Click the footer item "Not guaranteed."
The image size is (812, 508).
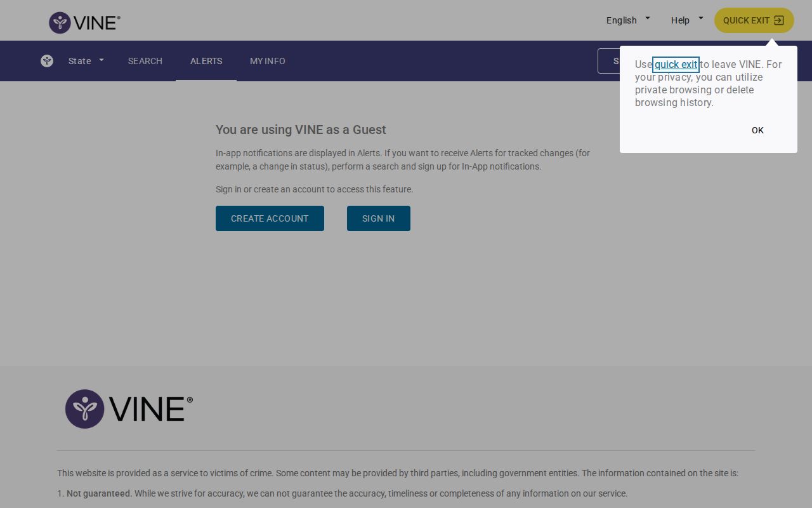tap(100, 493)
